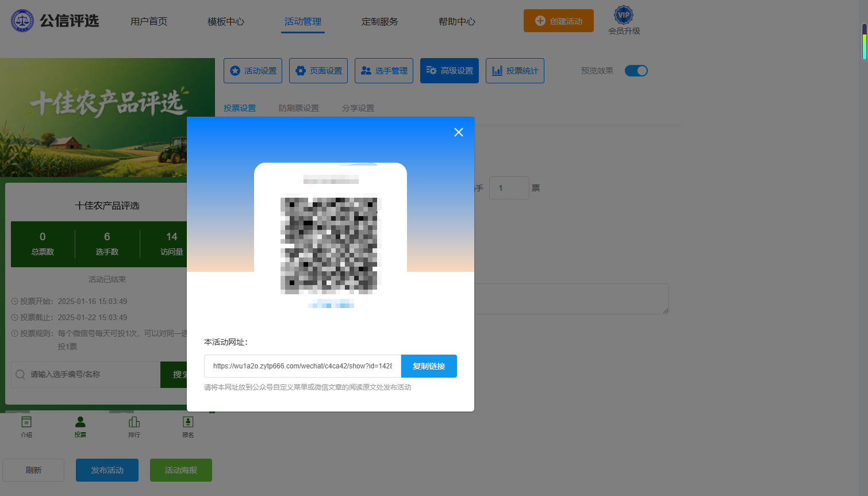Open the VIP 会员升级 badge

coord(624,21)
